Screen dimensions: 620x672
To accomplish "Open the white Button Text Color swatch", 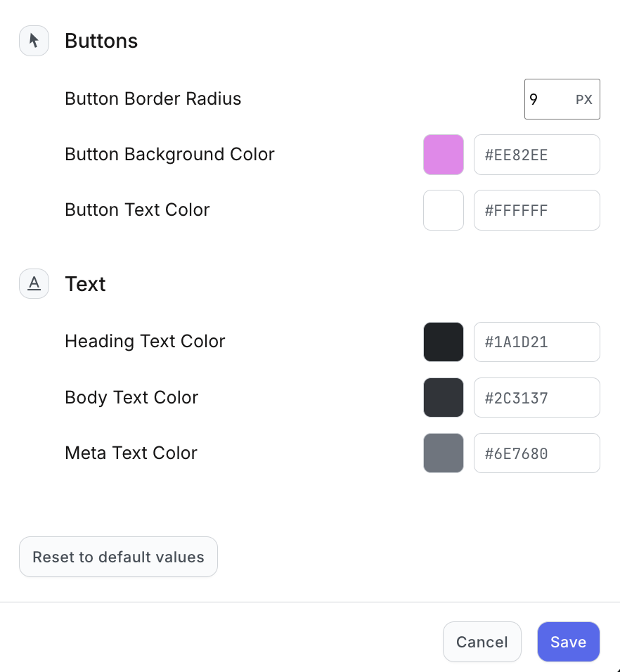I will pyautogui.click(x=444, y=210).
